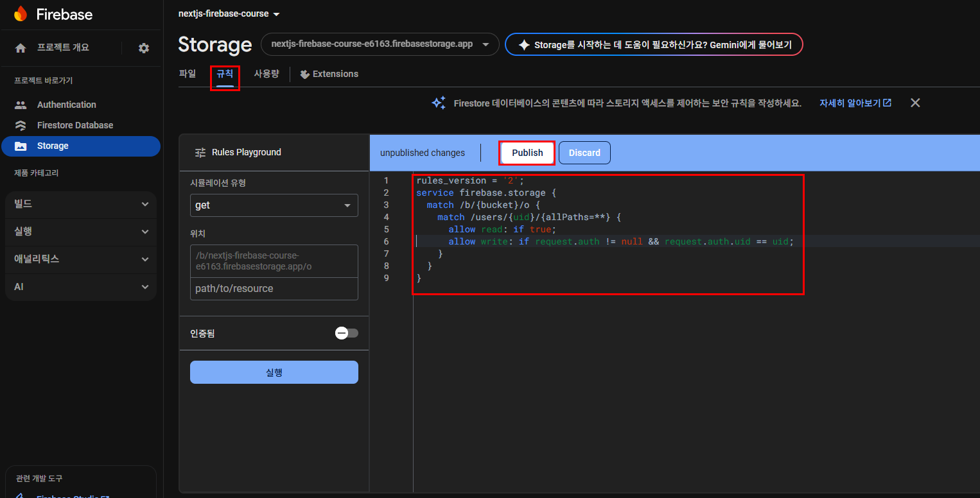The width and height of the screenshot is (980, 498).
Task: Click the project overview home icon
Action: coord(21,48)
